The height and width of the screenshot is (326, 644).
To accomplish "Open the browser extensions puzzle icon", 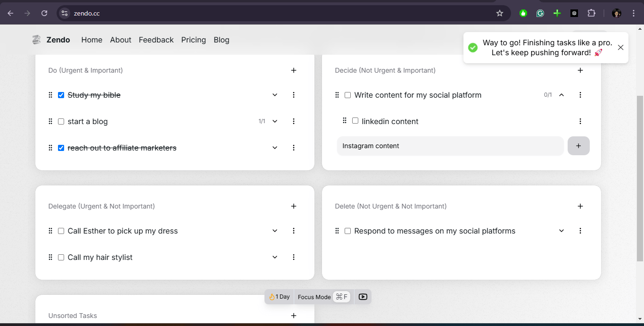I will 591,13.
